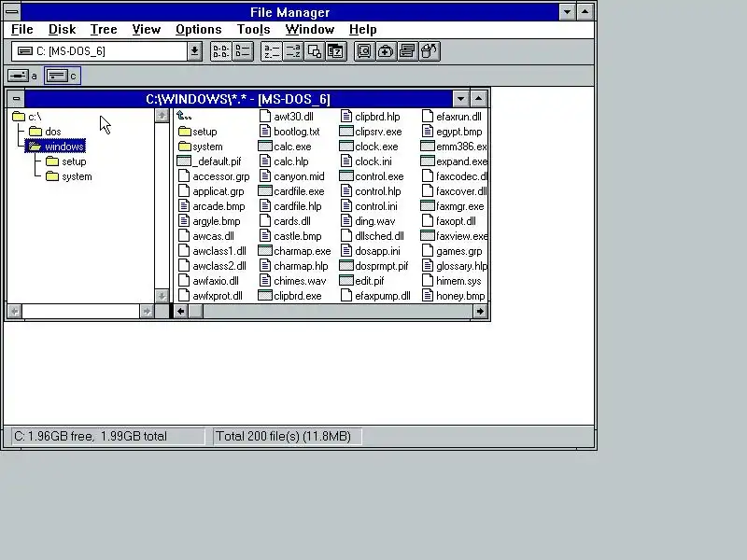This screenshot has width=747, height=560.
Task: Select dosprmpt.pif file
Action: point(374,266)
